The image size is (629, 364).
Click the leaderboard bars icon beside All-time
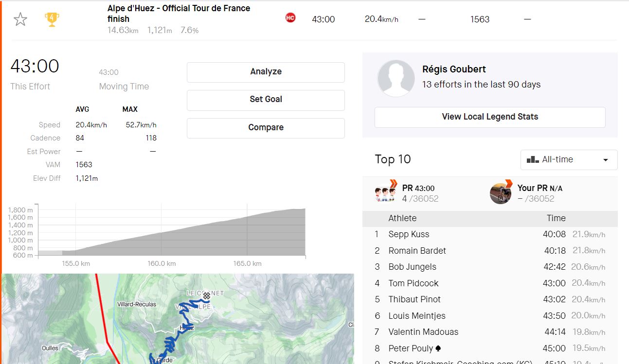tap(533, 159)
